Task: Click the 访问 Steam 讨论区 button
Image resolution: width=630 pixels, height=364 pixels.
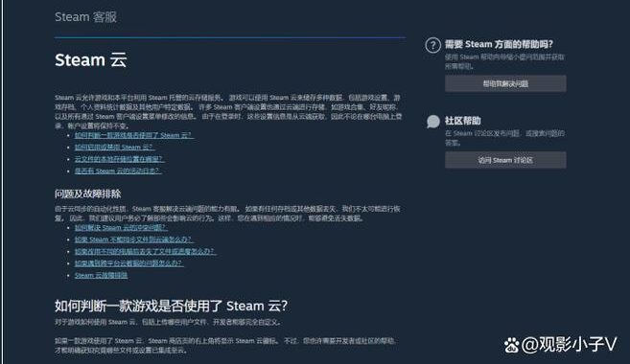Action: click(x=505, y=160)
